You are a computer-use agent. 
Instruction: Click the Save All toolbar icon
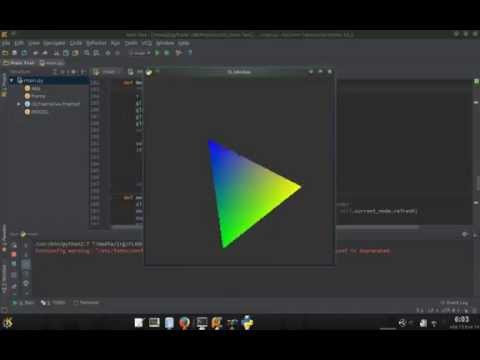click(x=15, y=53)
